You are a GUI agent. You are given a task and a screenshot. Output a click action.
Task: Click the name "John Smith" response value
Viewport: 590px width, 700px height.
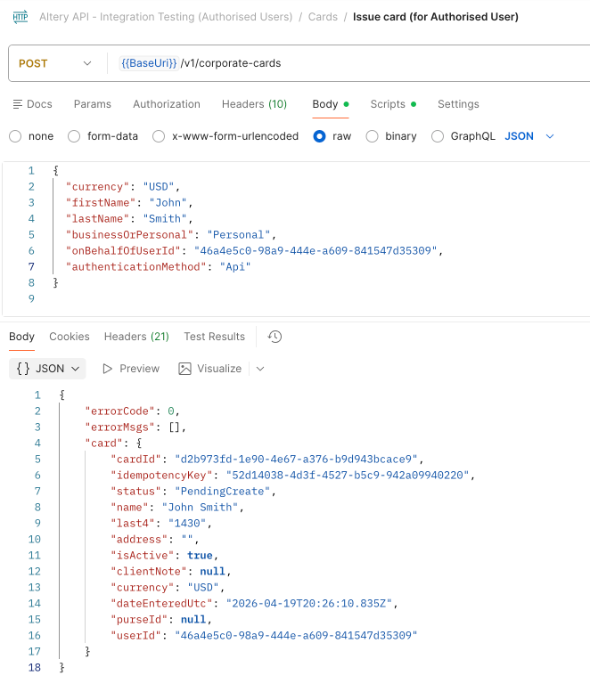(201, 508)
